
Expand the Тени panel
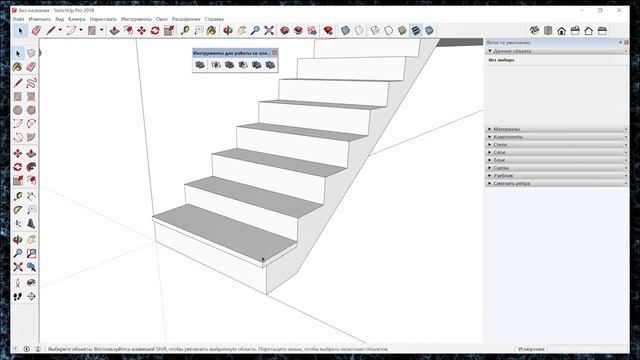(x=556, y=160)
